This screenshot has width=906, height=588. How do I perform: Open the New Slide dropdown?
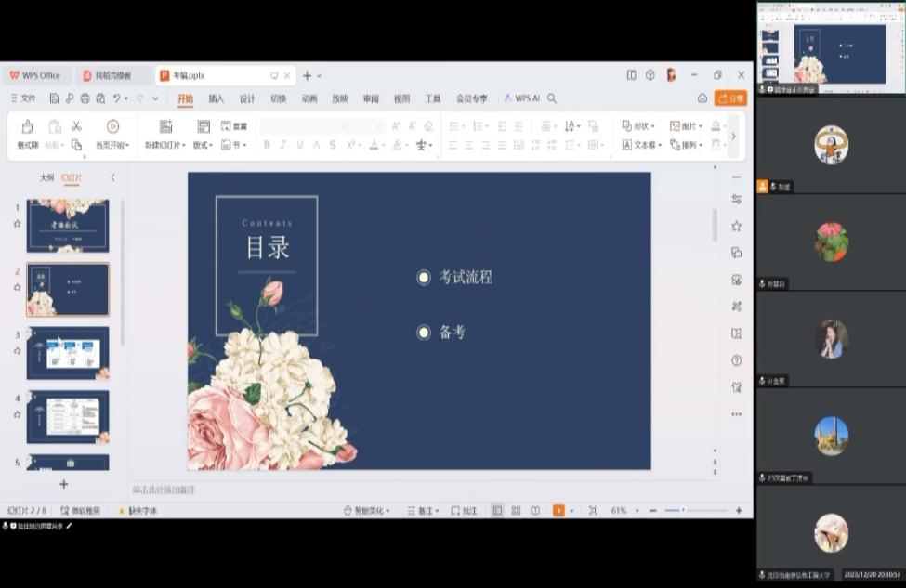[x=164, y=145]
